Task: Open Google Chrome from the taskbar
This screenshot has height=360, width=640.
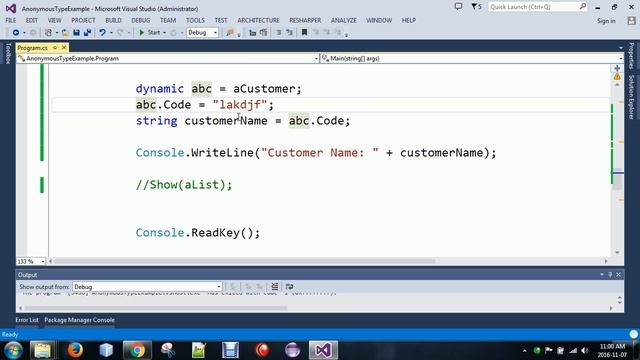Action: [x=138, y=350]
